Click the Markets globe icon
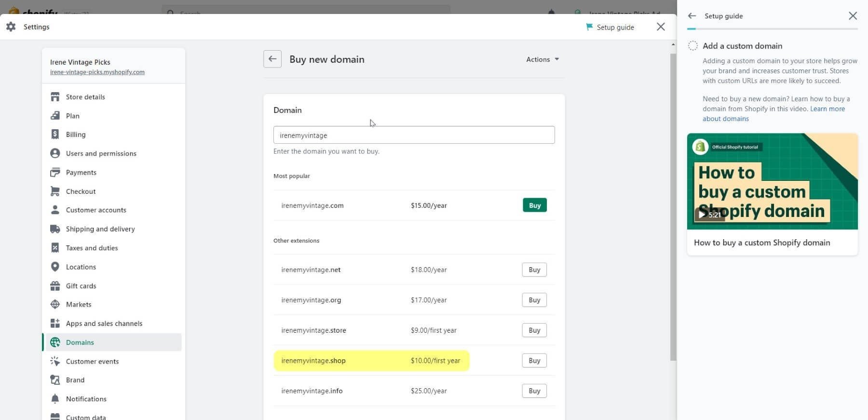This screenshot has width=868, height=420. (x=55, y=304)
